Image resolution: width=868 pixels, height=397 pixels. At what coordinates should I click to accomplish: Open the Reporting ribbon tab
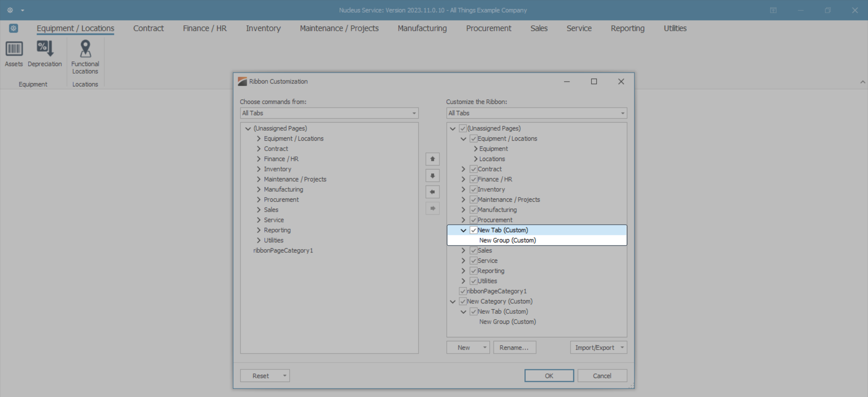627,28
